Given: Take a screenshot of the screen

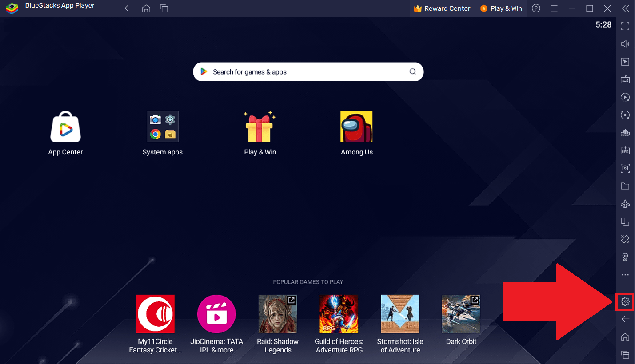Looking at the screenshot, I should [625, 168].
